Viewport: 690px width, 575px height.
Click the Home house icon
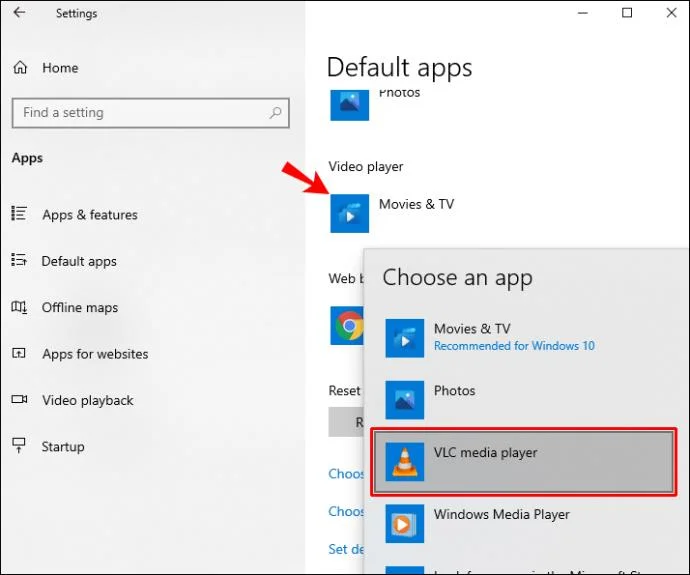20,67
